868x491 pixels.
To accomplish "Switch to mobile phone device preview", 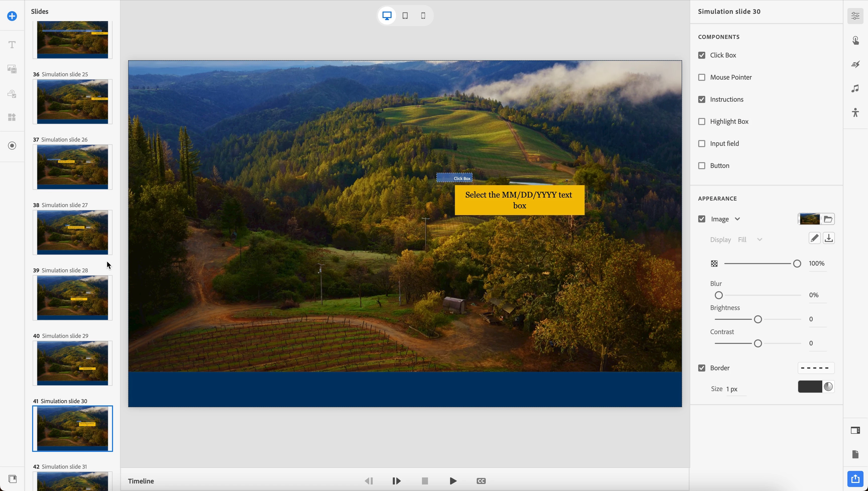I will [x=423, y=16].
